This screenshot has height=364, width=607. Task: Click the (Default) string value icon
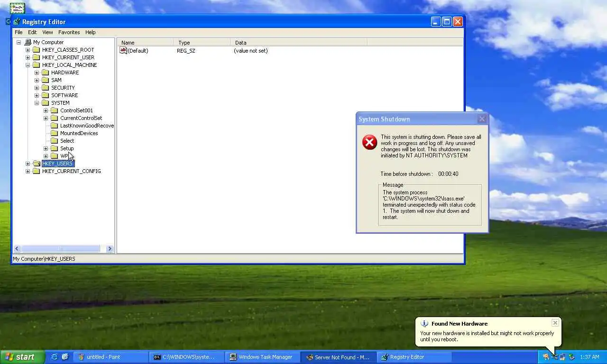tap(123, 50)
